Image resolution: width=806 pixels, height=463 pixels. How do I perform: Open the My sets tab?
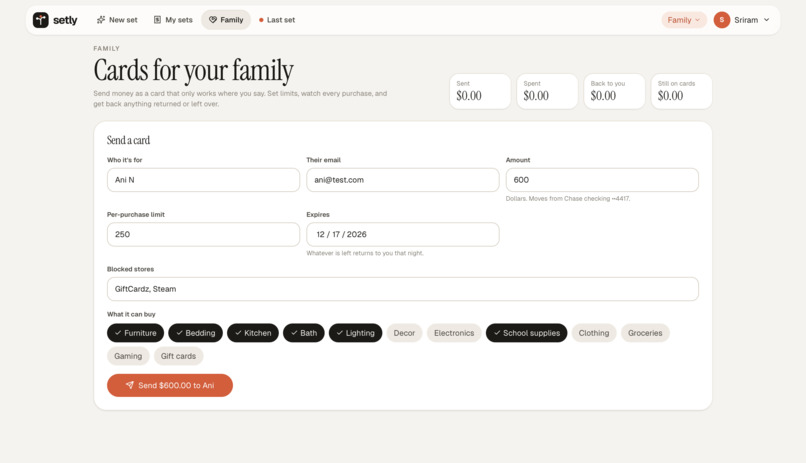tap(173, 20)
